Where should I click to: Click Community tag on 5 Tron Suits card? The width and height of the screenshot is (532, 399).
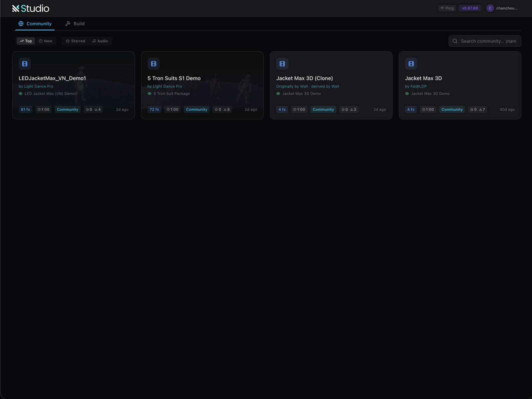197,109
